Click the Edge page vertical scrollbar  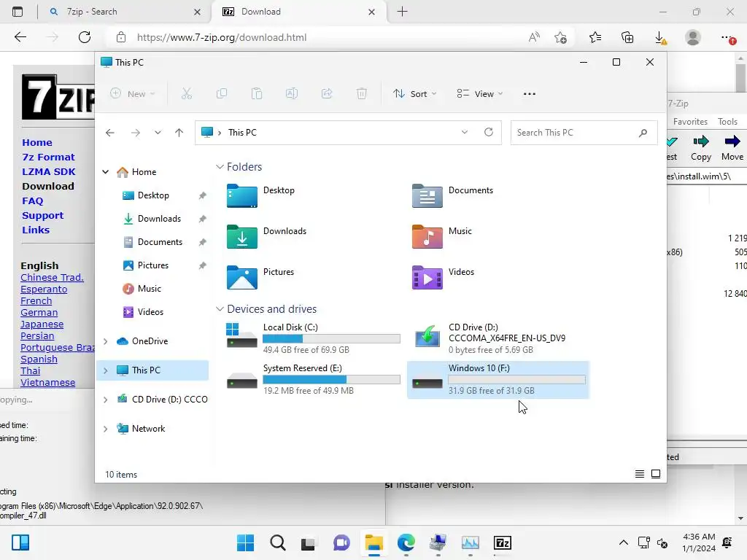(740, 79)
